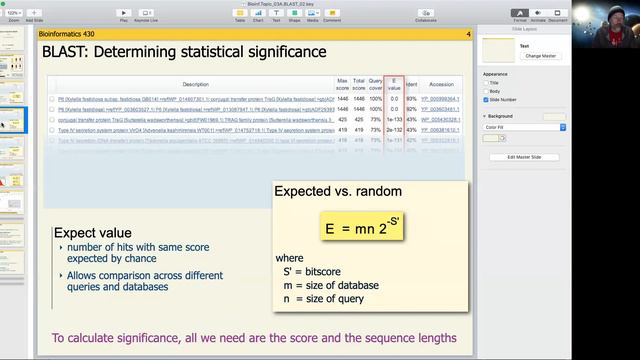Viewport: 640px width, 360px height.
Task: Click the 'm = size of database' line
Action: coord(331,285)
